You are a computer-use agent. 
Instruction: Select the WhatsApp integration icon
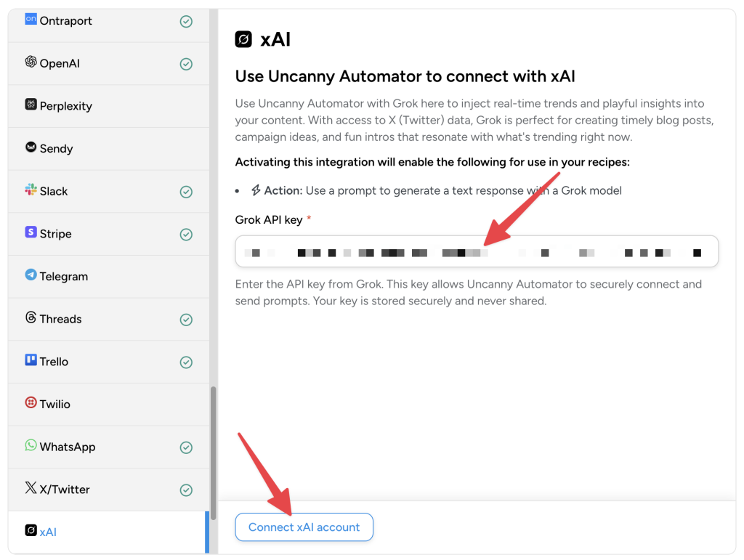point(31,447)
